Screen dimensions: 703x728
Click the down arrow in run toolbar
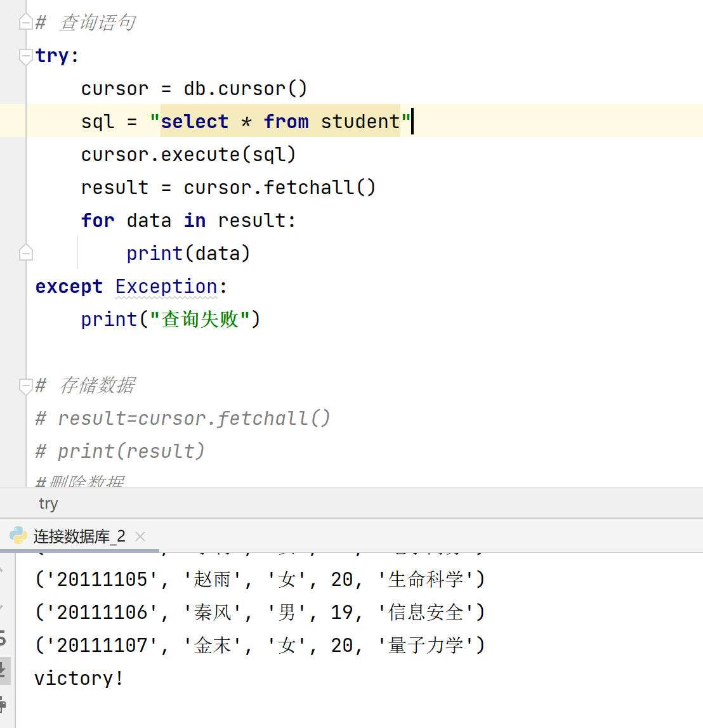click(x=2, y=607)
